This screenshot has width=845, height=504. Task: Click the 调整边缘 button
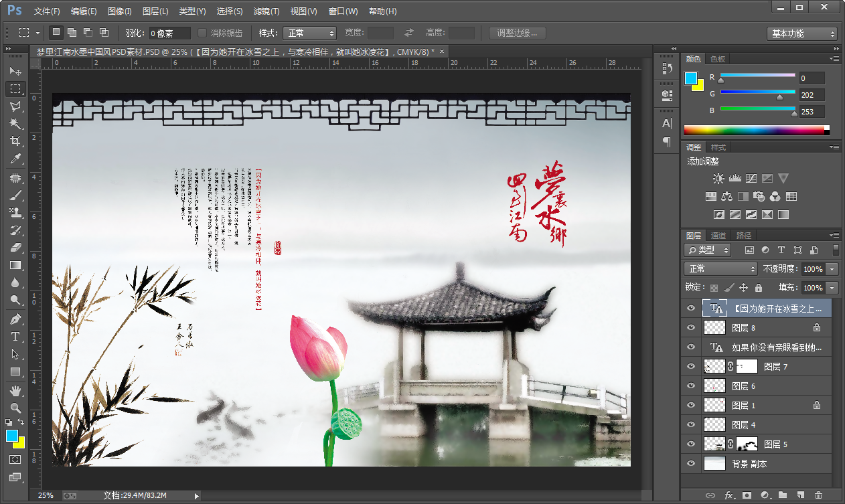point(517,33)
